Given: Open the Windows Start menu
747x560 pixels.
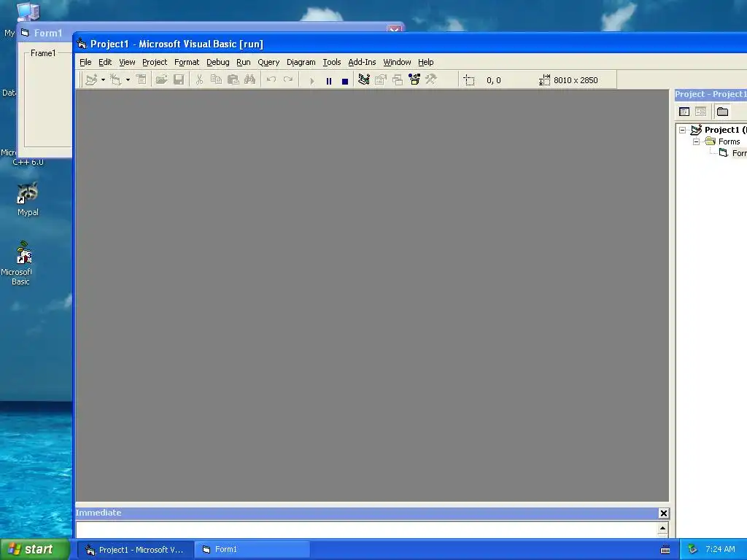Looking at the screenshot, I should tap(35, 550).
